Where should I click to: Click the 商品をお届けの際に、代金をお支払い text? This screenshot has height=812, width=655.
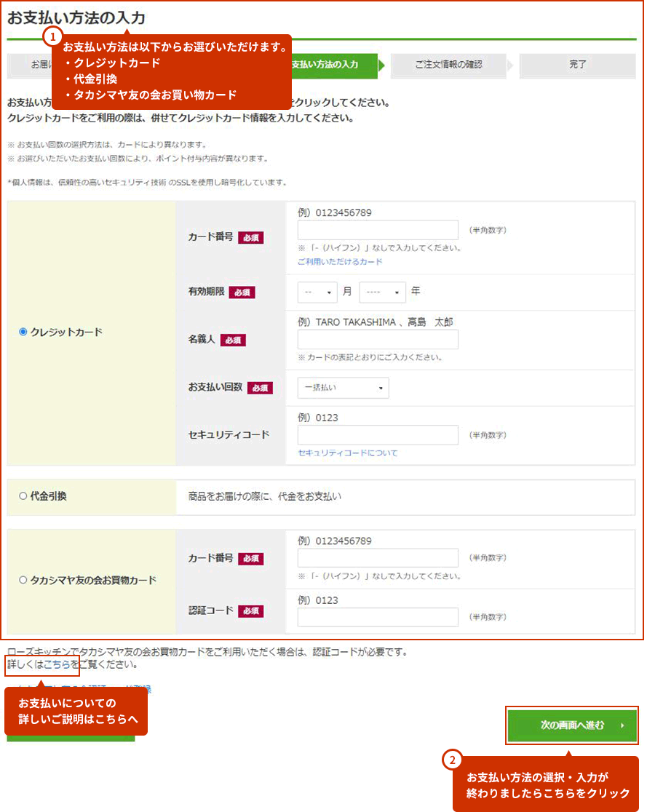(265, 497)
